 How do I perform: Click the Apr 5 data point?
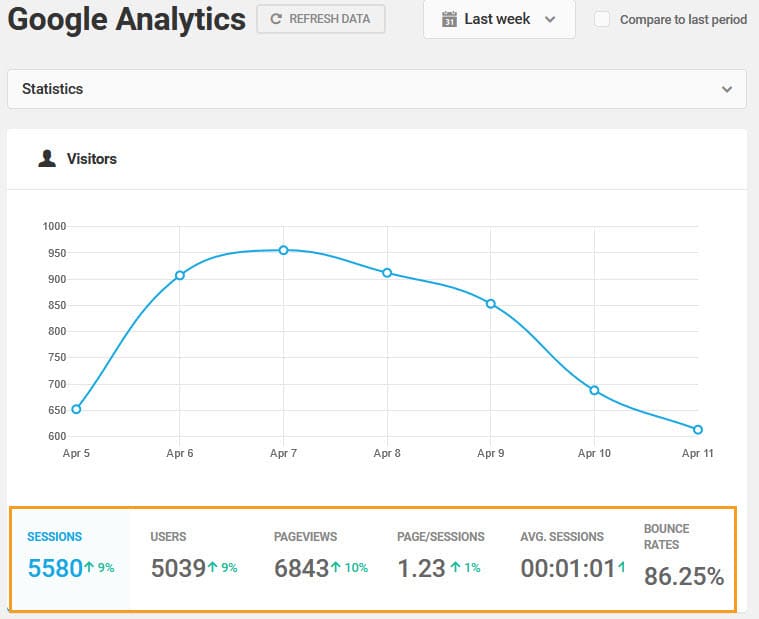tap(76, 409)
